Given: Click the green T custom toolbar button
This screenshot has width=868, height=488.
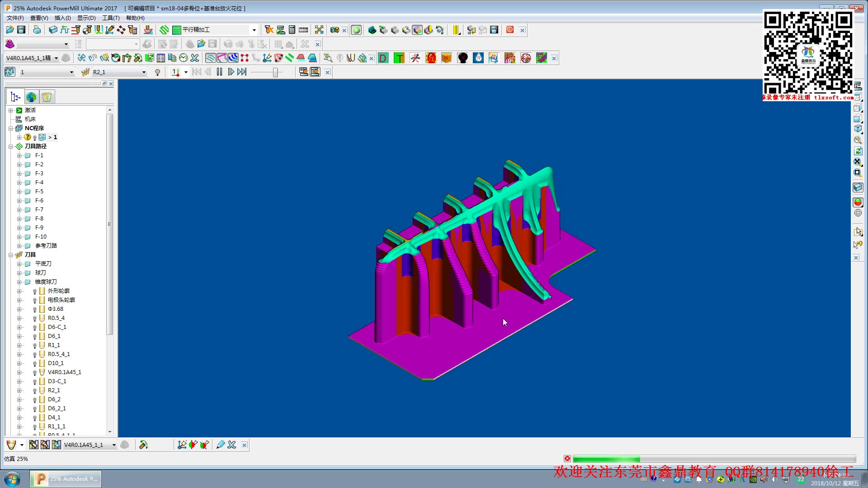Looking at the screenshot, I should pos(399,58).
